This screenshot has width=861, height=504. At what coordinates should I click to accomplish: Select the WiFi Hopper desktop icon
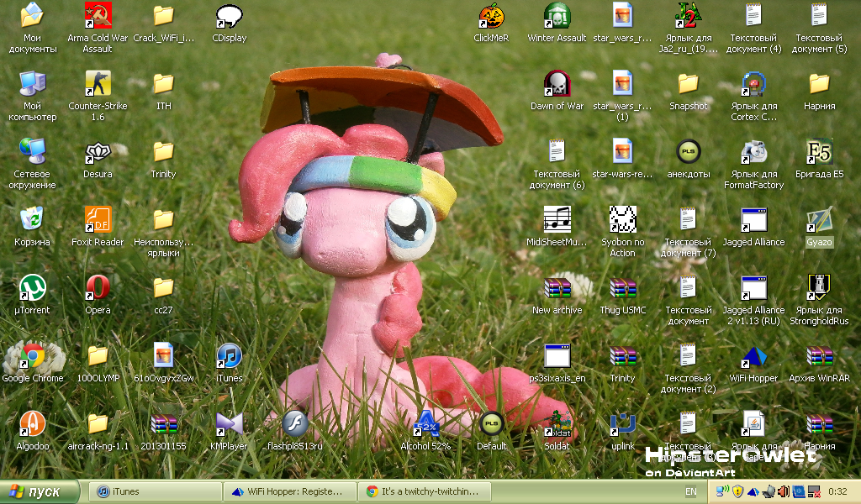[753, 355]
